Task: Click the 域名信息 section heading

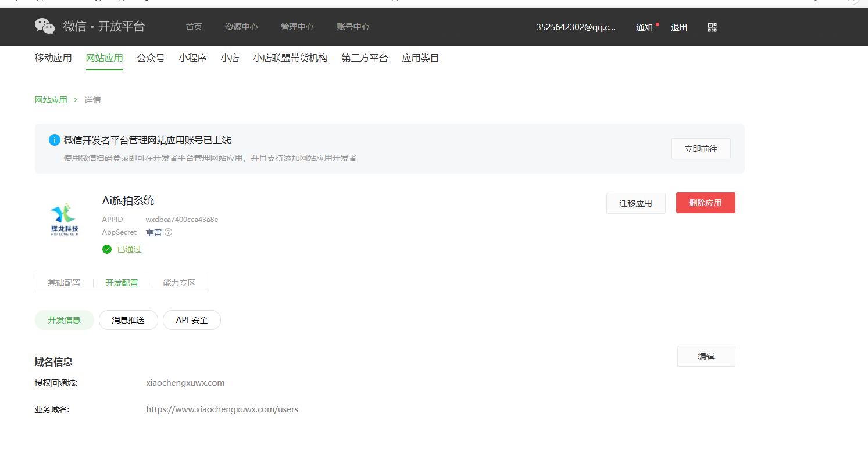Action: point(53,362)
